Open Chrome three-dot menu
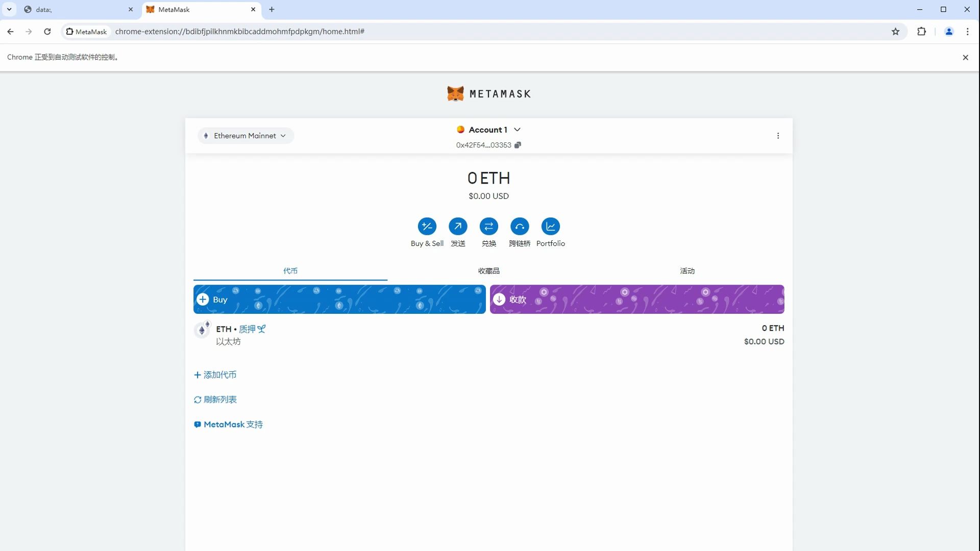 pos(967,32)
